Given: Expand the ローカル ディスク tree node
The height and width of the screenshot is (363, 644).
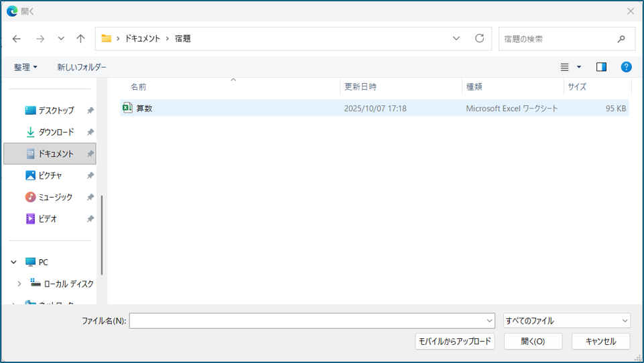Looking at the screenshot, I should coord(19,284).
